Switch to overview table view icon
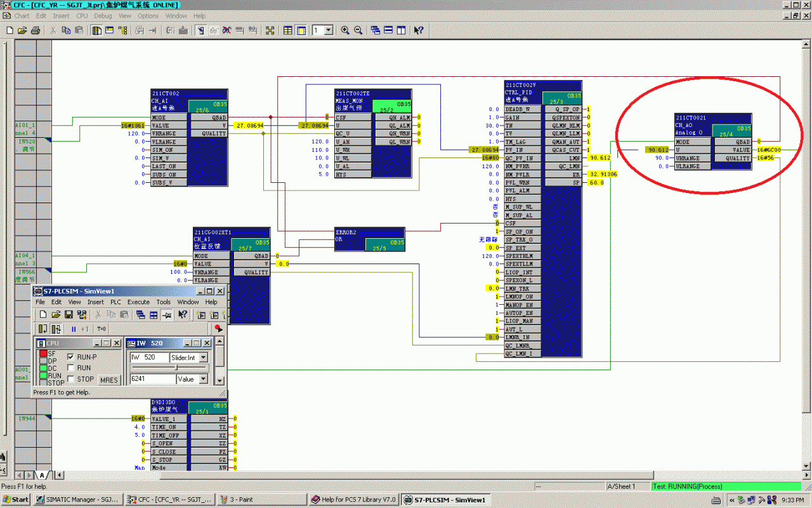Viewport: 812px width, 508px height. (287, 30)
